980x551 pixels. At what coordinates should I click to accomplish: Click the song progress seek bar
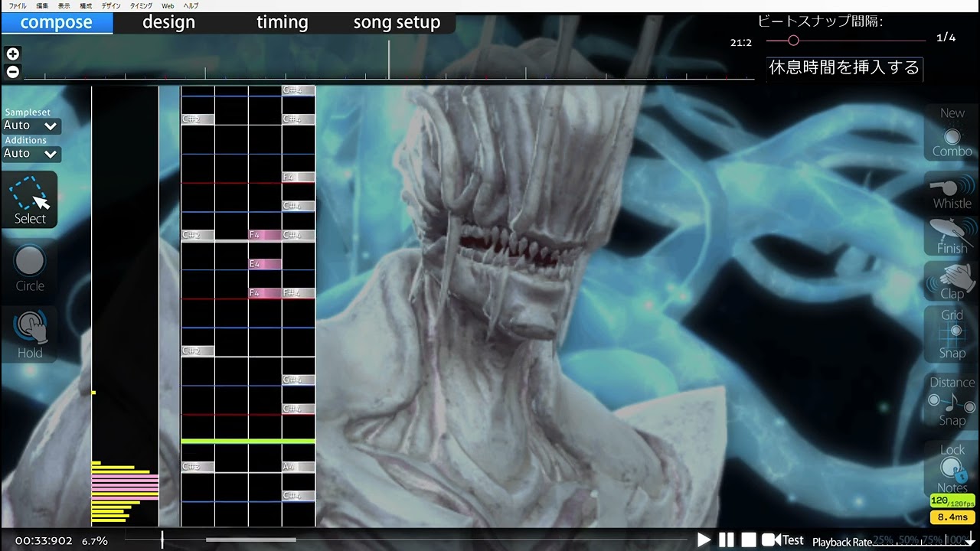pyautogui.click(x=406, y=540)
